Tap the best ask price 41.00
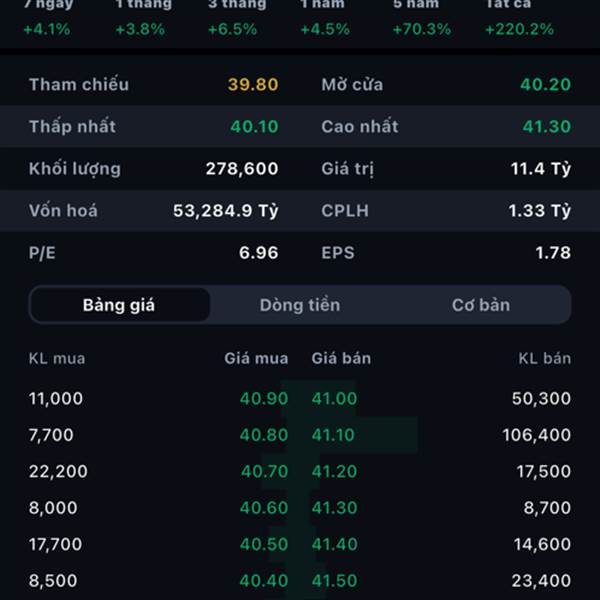600x600 pixels. point(334,399)
